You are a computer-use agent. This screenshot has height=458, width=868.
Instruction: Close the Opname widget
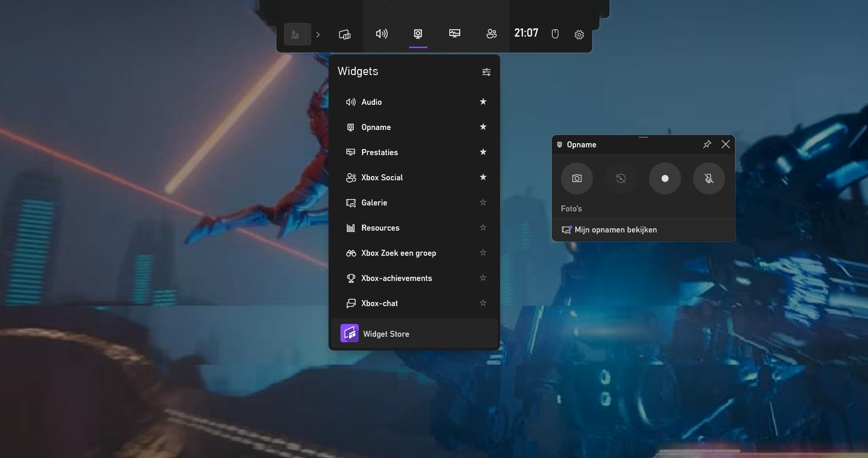click(726, 145)
